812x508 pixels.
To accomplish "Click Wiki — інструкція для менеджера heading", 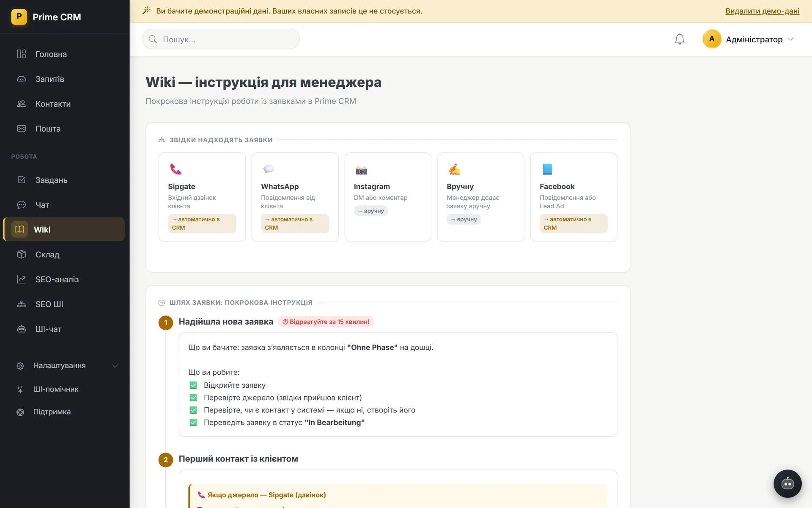I will [263, 82].
